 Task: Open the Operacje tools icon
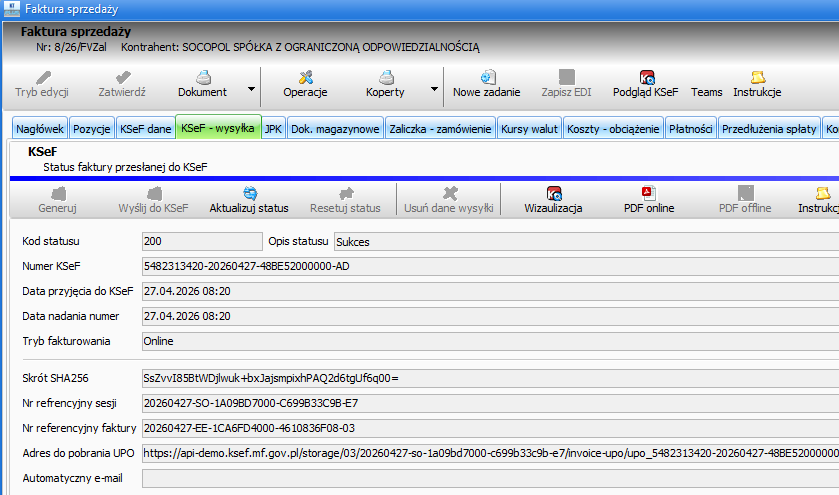(x=306, y=78)
